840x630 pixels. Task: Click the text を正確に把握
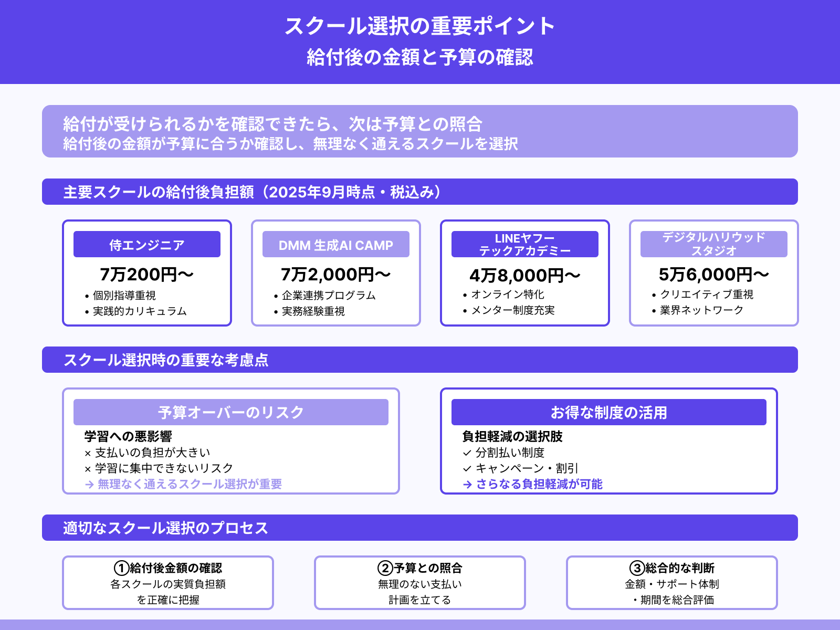[168, 600]
